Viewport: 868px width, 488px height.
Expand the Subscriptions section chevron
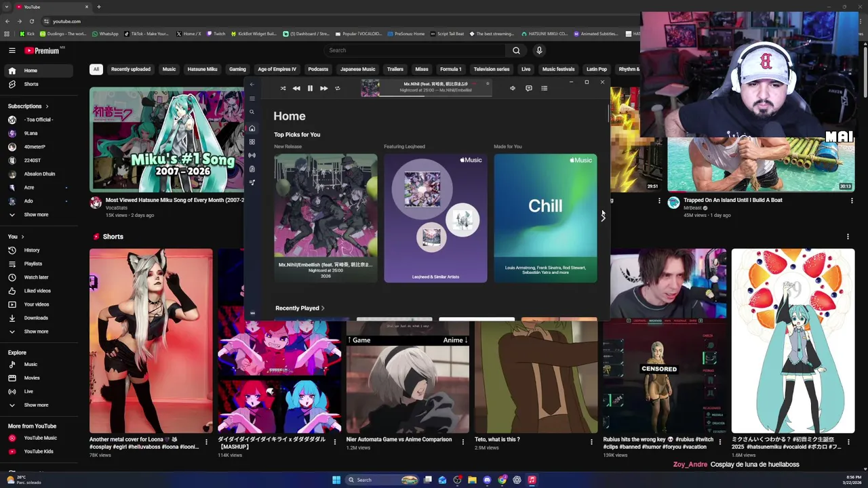coord(47,106)
